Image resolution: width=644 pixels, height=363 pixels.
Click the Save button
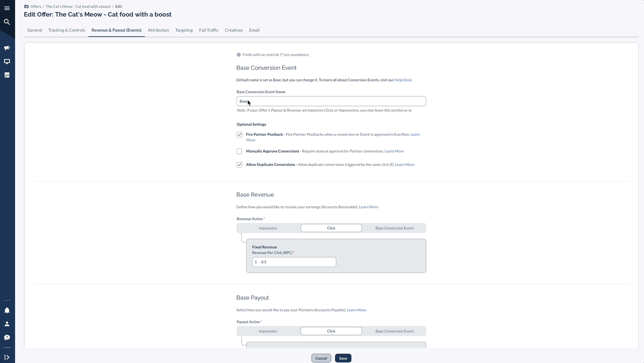click(x=343, y=358)
